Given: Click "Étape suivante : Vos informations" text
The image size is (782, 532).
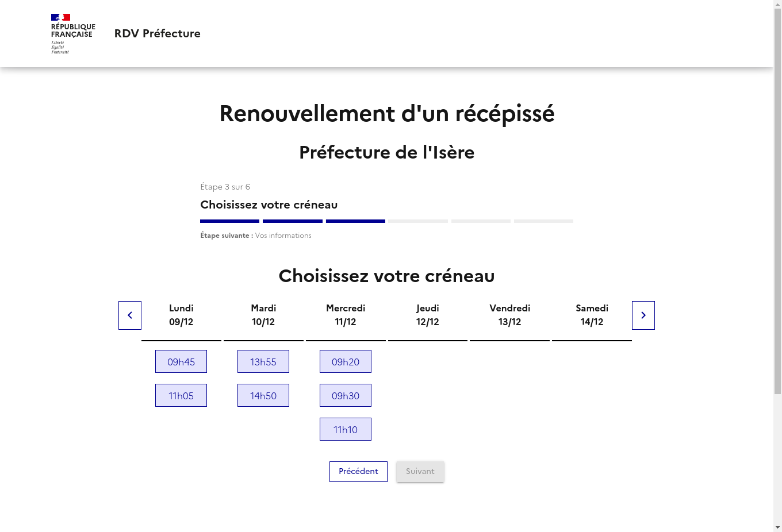Looking at the screenshot, I should click(x=256, y=236).
